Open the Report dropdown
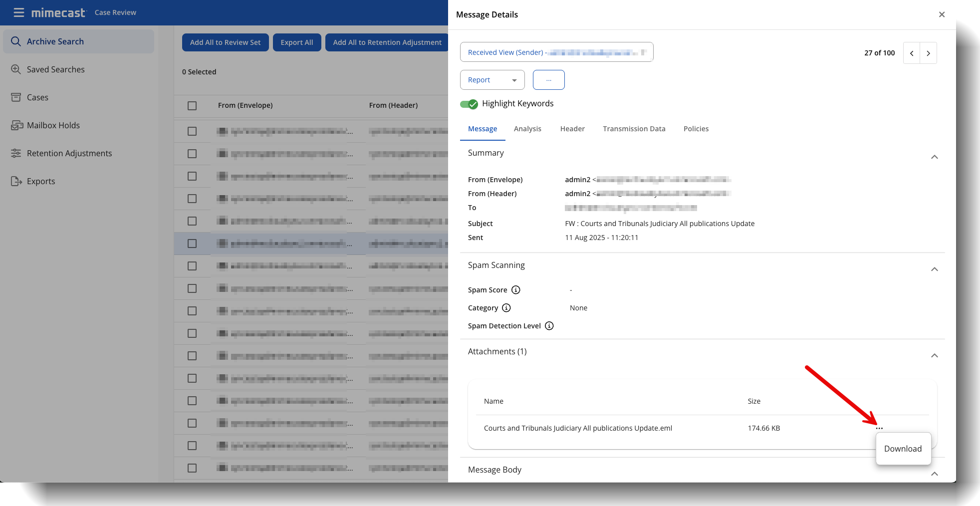This screenshot has height=506, width=980. [492, 80]
